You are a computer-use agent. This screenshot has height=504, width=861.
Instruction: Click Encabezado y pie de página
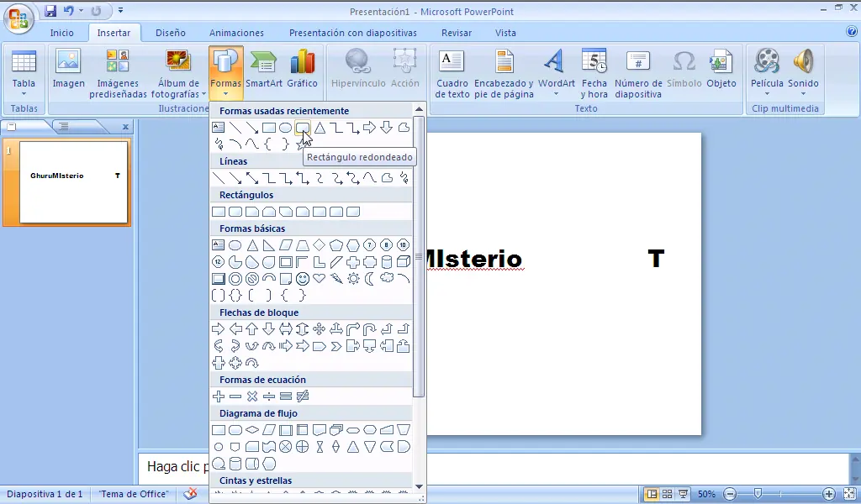(x=504, y=74)
